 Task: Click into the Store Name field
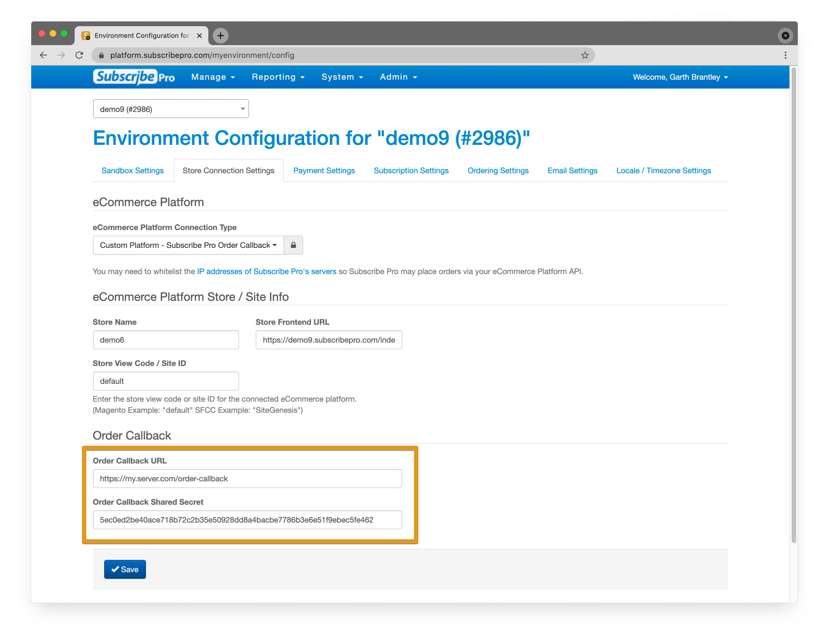(166, 340)
